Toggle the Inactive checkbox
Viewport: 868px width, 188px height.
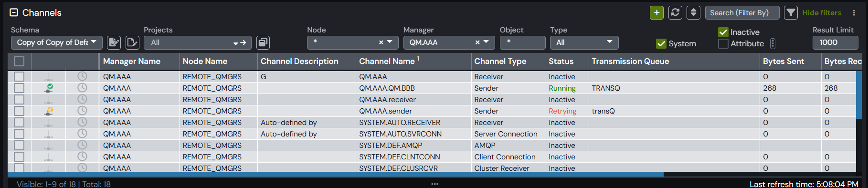pos(723,32)
